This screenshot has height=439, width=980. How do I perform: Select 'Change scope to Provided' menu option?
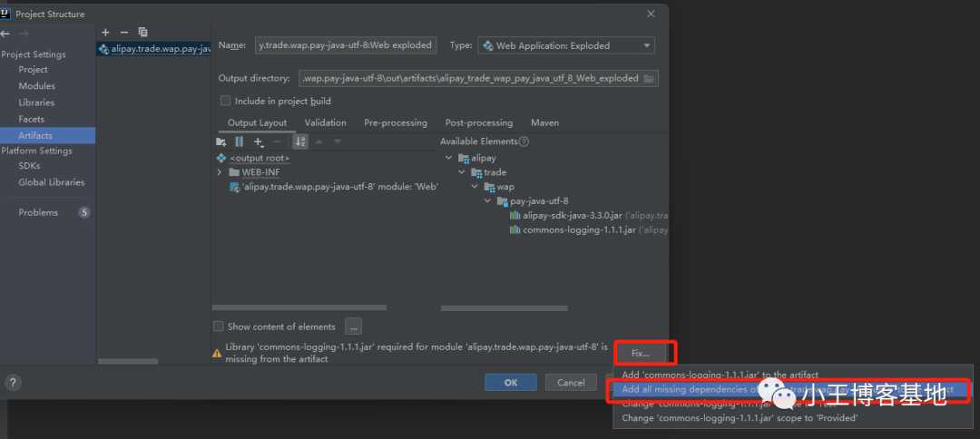[739, 418]
